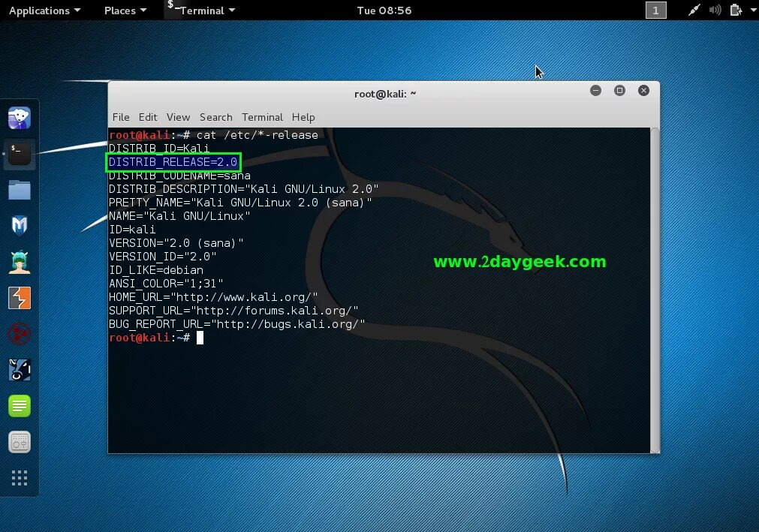Viewport: 759px width, 532px height.
Task: Open workspace indicator 1
Action: click(656, 11)
